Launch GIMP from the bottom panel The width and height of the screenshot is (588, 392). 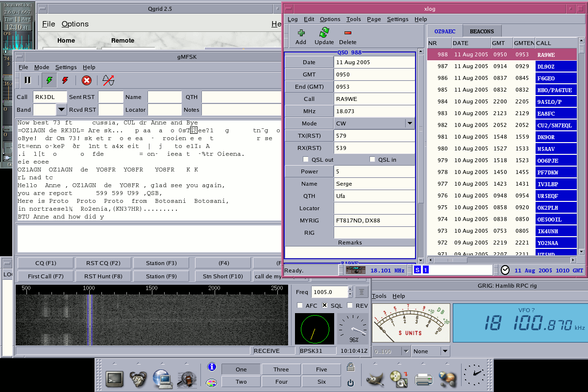click(x=375, y=378)
